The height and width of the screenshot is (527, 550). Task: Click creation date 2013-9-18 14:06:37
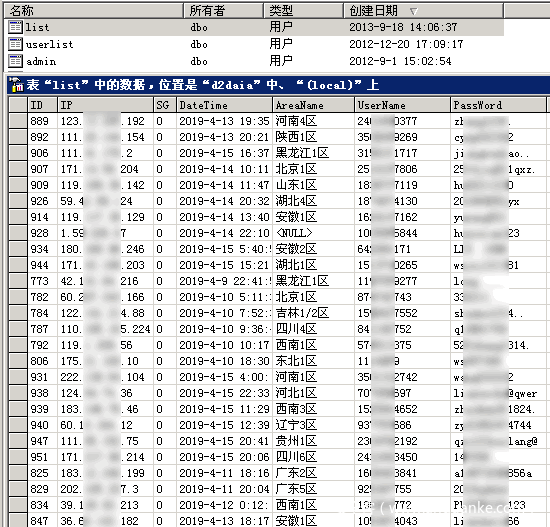(403, 27)
